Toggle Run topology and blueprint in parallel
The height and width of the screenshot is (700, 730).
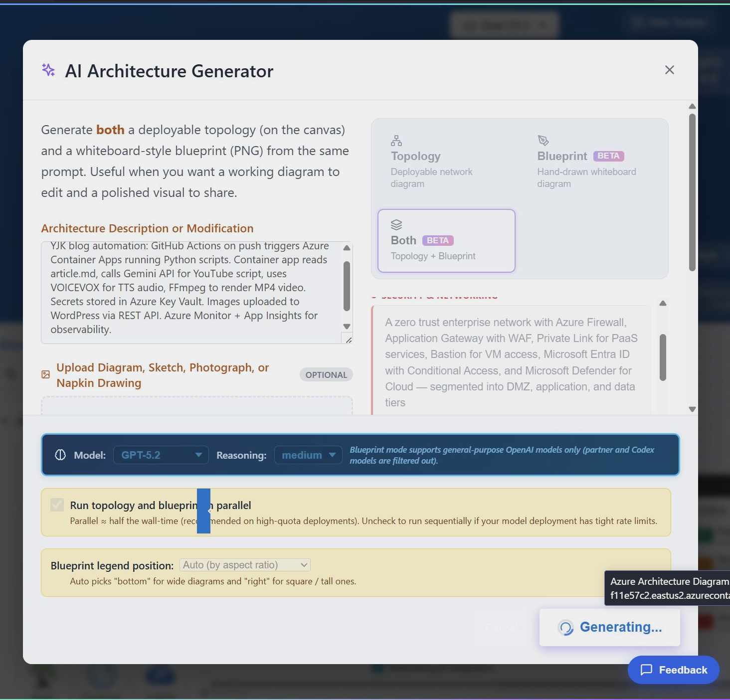click(57, 505)
